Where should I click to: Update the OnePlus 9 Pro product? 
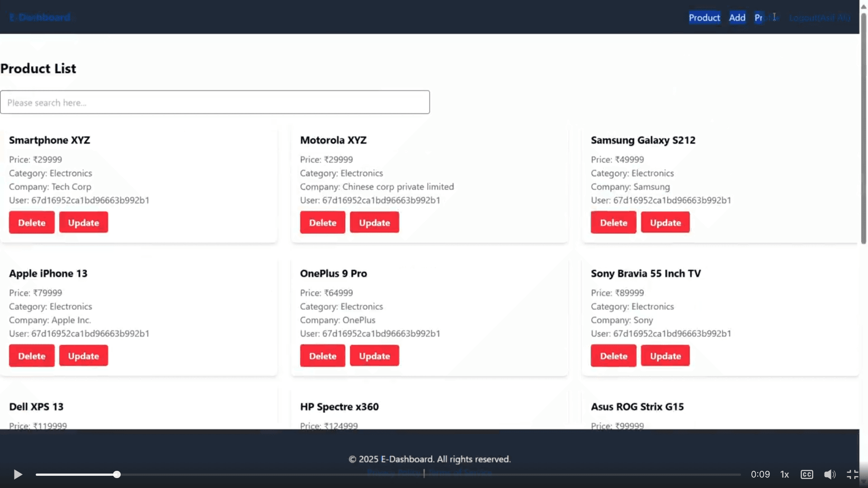pos(374,356)
